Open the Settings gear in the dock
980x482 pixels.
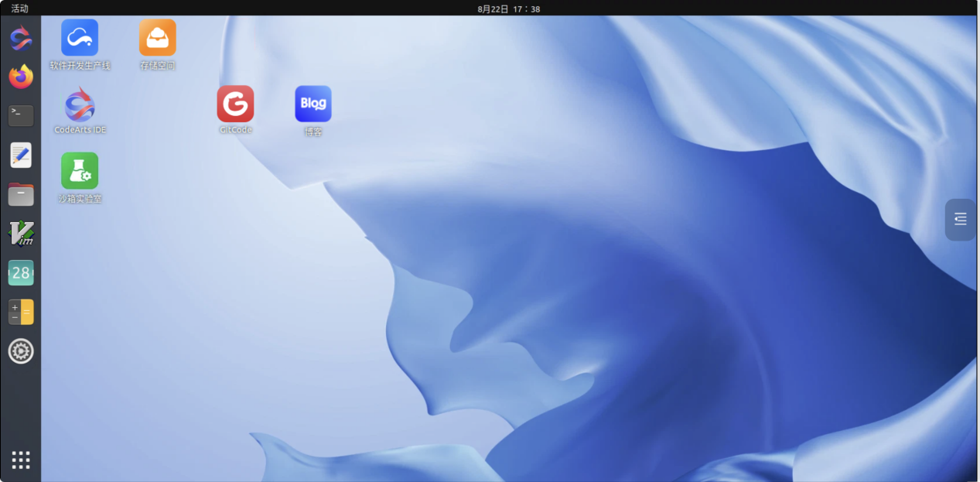[21, 351]
